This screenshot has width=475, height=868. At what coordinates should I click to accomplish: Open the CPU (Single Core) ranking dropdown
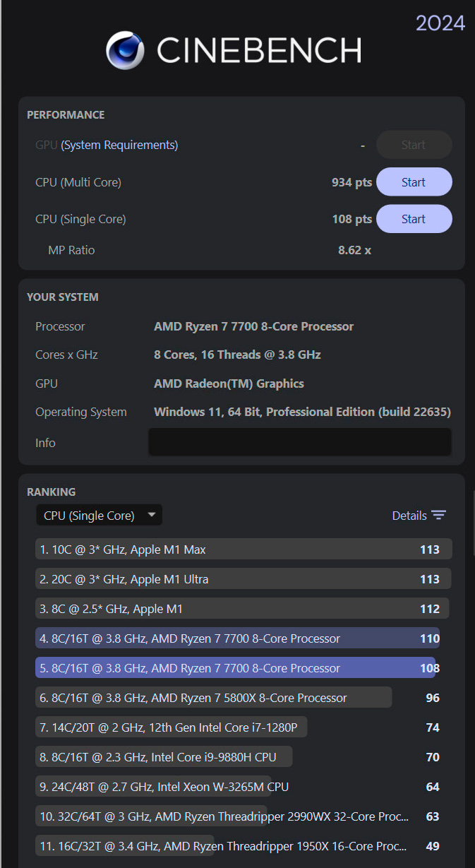point(99,516)
